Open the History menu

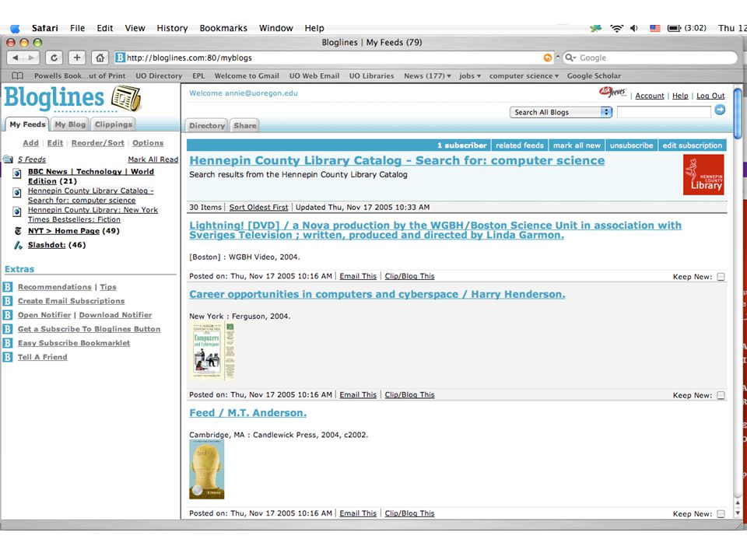172,28
